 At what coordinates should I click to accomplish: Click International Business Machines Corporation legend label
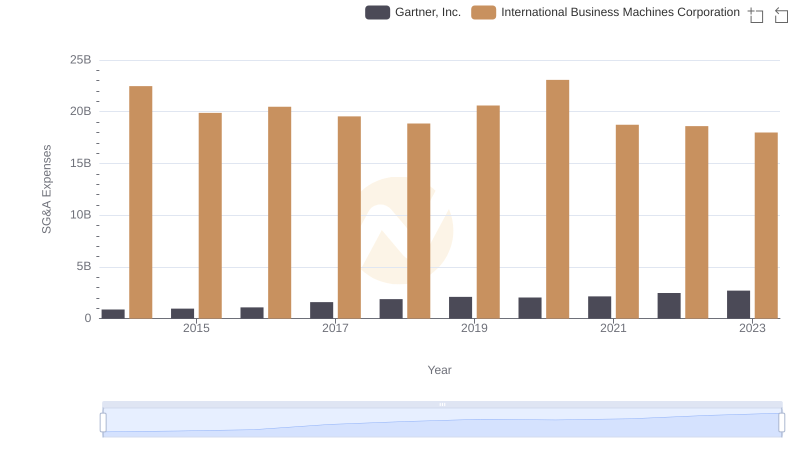click(620, 12)
